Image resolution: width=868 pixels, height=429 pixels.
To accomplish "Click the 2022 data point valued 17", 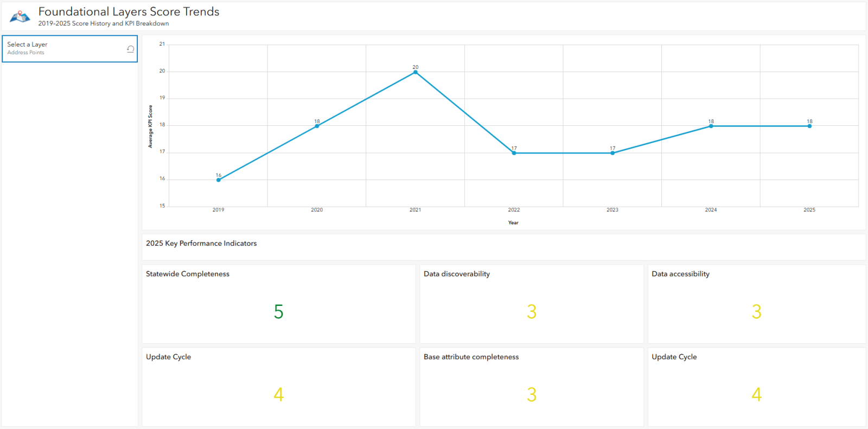I will pos(514,153).
